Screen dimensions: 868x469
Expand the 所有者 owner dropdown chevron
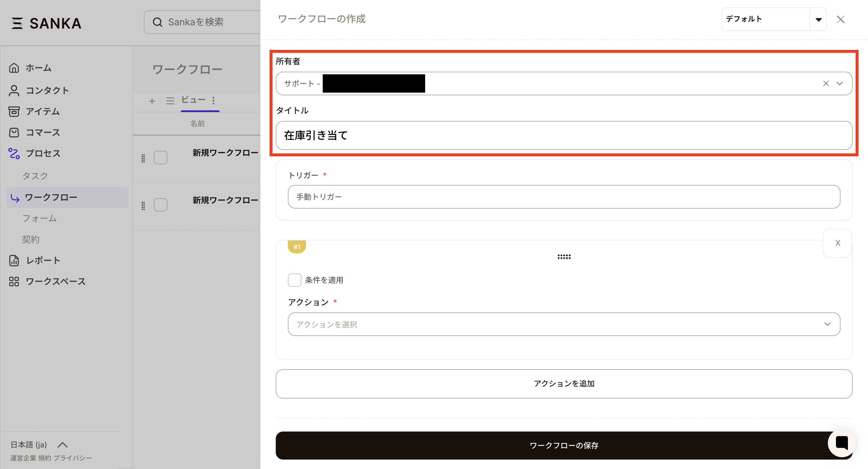[x=839, y=83]
